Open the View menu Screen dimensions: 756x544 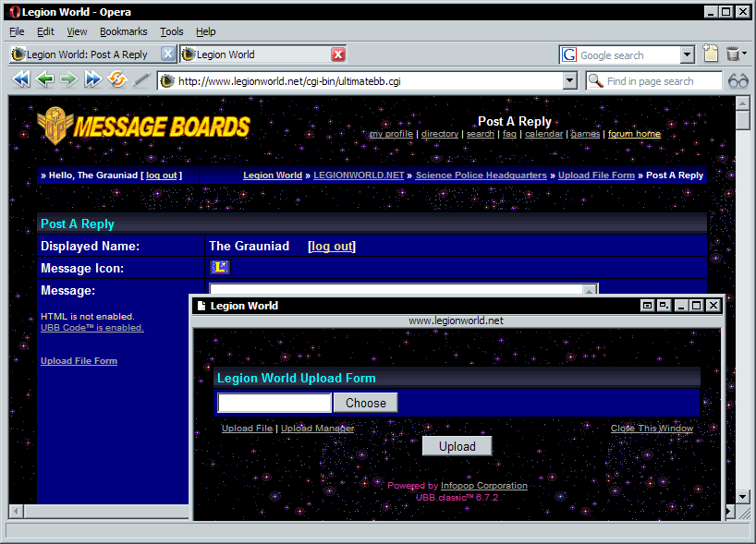77,31
